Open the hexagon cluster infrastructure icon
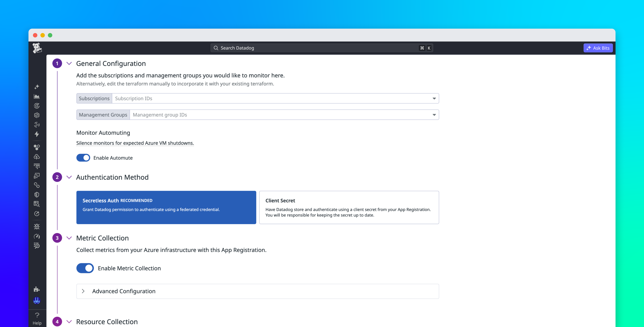The height and width of the screenshot is (327, 644). pos(37,147)
